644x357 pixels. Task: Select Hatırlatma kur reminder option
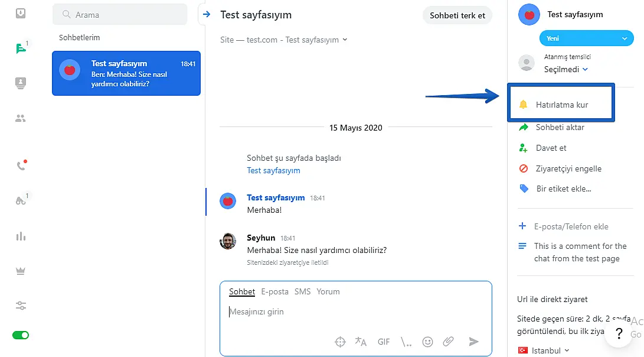coord(561,105)
